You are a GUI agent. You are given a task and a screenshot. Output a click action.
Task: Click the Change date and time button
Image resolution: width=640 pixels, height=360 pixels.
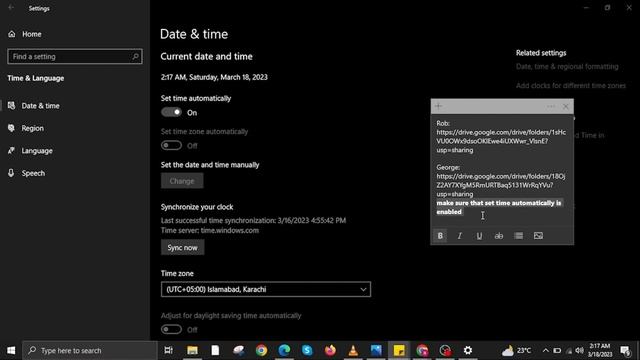tap(182, 181)
